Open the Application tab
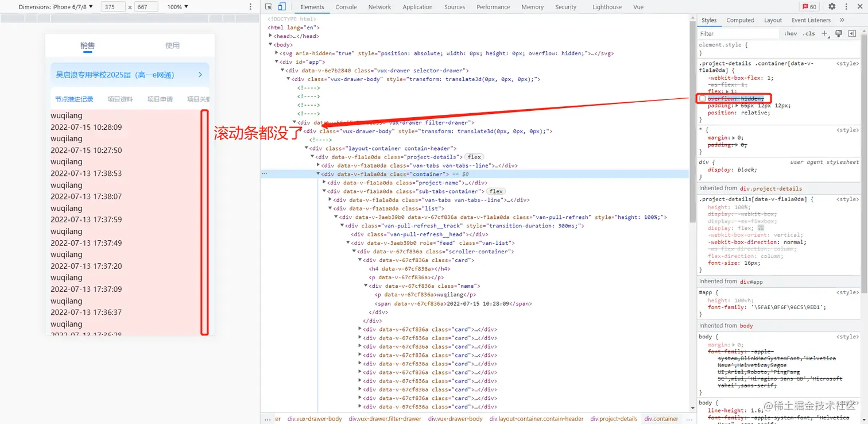Screen dimensions: 868x424 pyautogui.click(x=417, y=7)
